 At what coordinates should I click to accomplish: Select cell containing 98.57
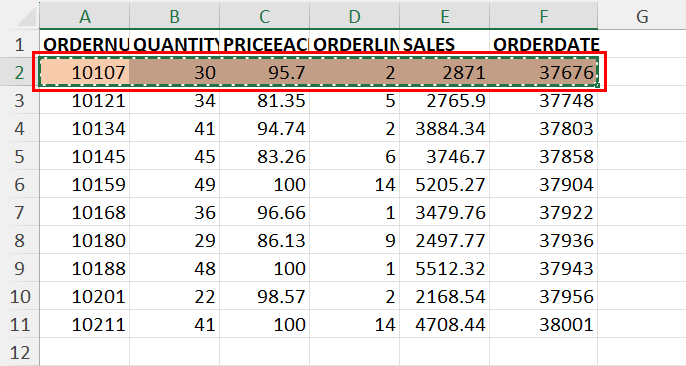[x=265, y=296]
